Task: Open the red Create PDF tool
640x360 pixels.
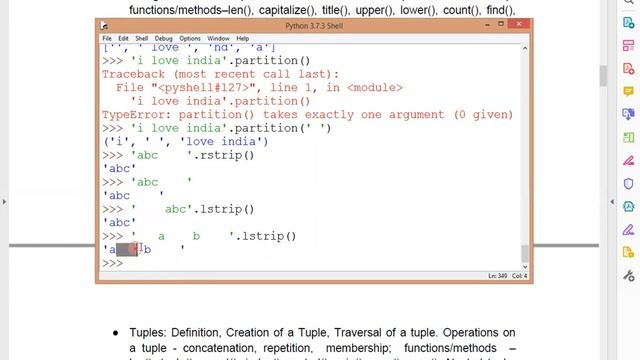Action: click(x=629, y=68)
